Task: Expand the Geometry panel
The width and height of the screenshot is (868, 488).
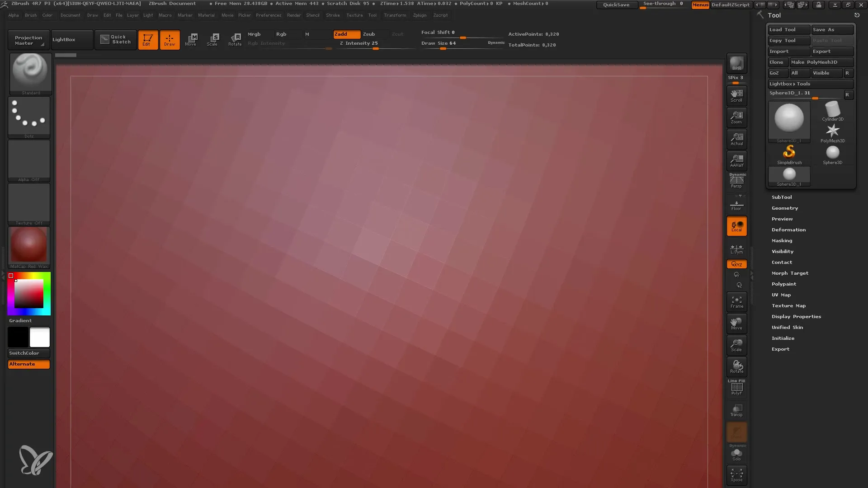Action: (784, 208)
